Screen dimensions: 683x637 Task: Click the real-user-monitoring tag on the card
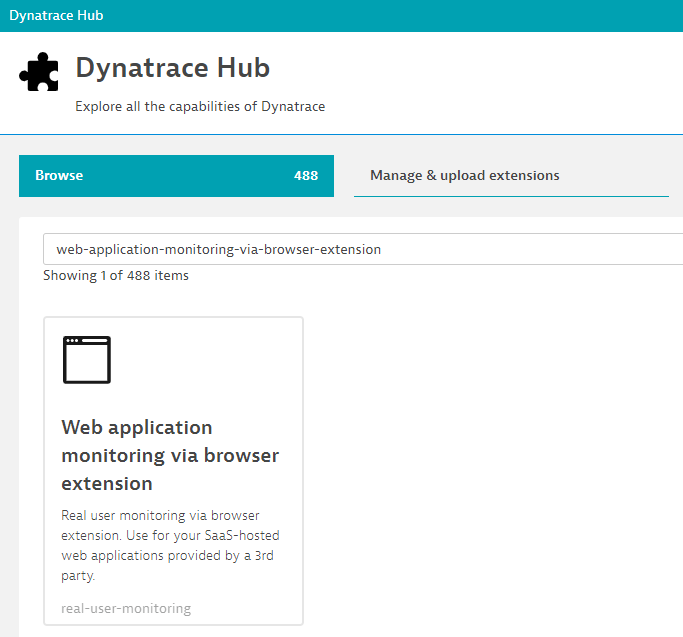pyautogui.click(x=118, y=608)
